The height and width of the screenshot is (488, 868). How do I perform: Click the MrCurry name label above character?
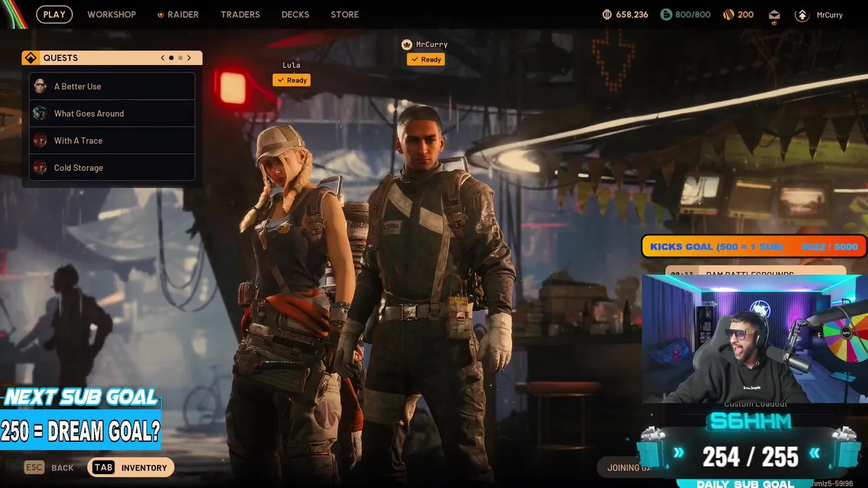[x=432, y=45]
